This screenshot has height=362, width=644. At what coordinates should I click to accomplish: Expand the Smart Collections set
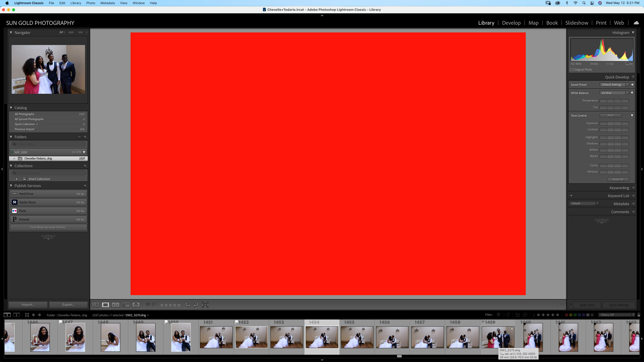17,179
